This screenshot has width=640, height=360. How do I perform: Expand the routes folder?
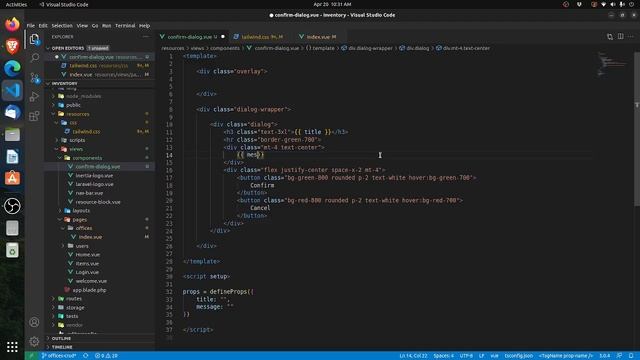pyautogui.click(x=74, y=299)
